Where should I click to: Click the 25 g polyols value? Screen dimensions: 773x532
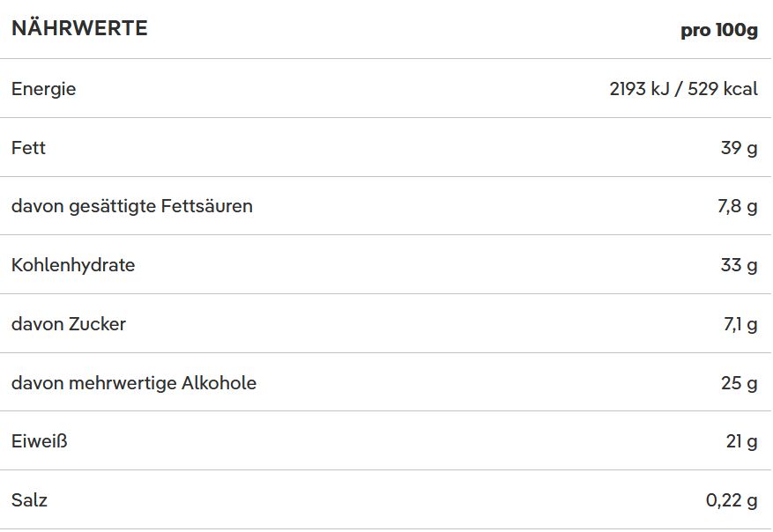(739, 383)
